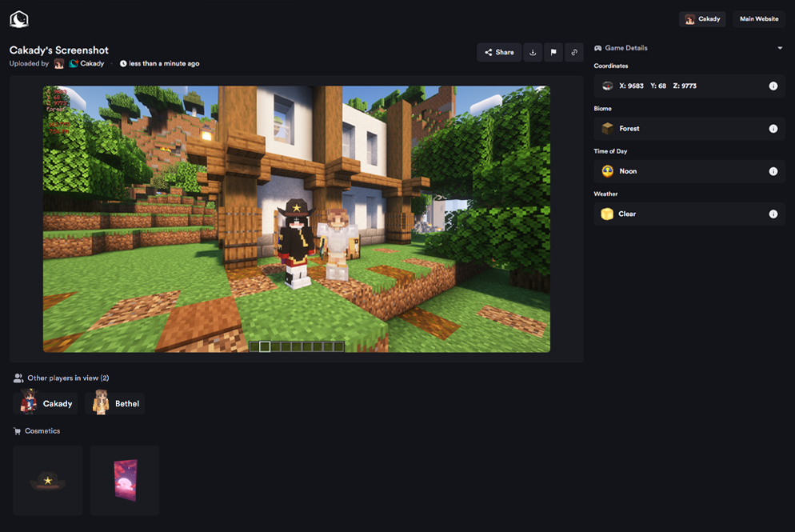Show info for Forest biome
Screen dimensions: 795x532
(x=773, y=128)
